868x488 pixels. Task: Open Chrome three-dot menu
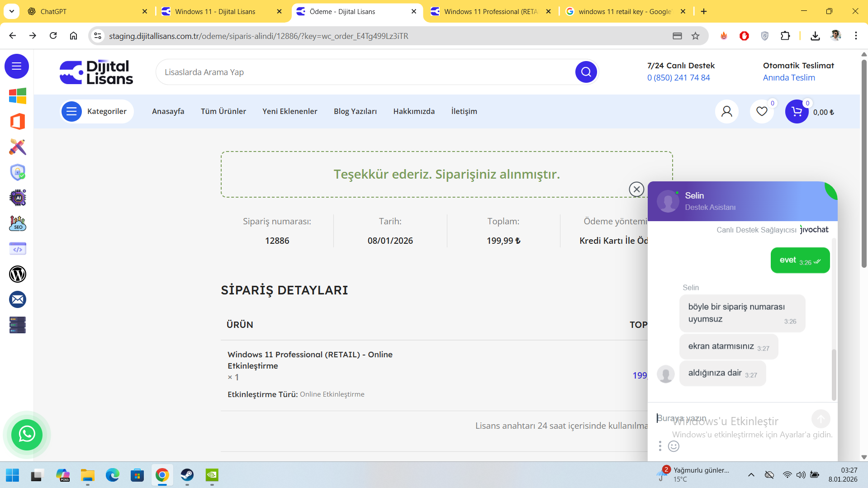(856, 36)
